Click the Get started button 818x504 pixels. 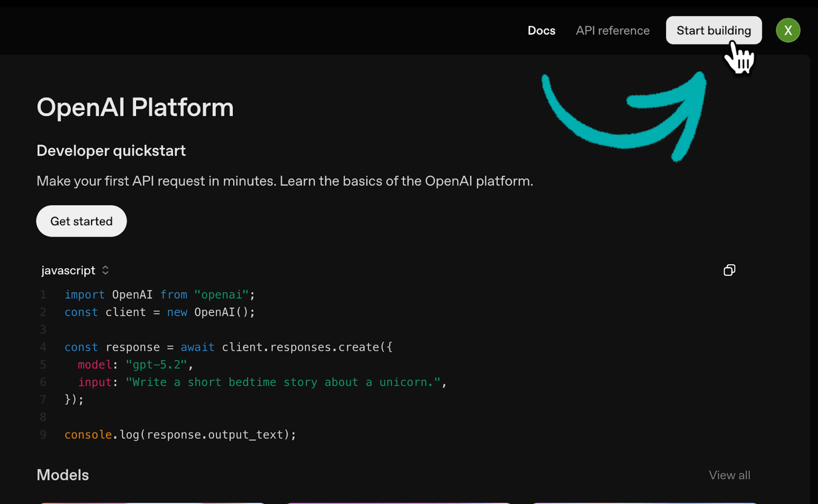(81, 221)
